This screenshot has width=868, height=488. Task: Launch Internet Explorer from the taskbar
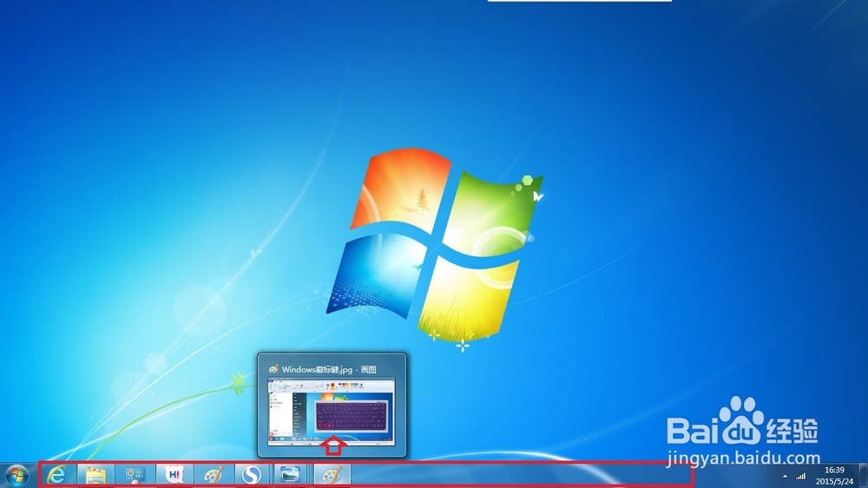point(56,475)
